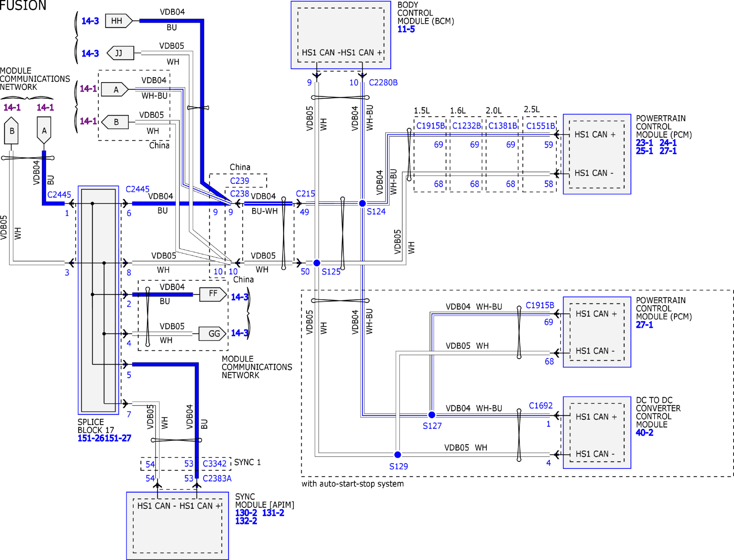Click the "1.5L" engine label
Viewport: 734px width, 560px height.
click(422, 111)
